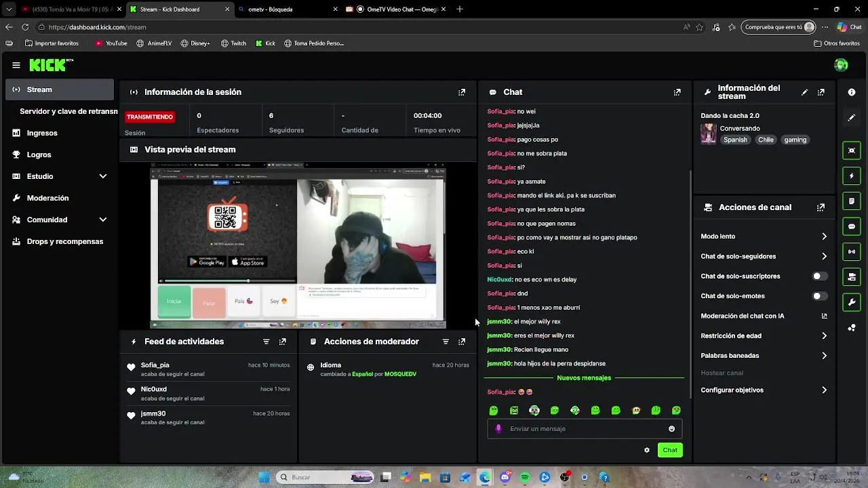This screenshot has width=868, height=488.
Task: Click the info circle icon in right sidebar
Action: (852, 92)
